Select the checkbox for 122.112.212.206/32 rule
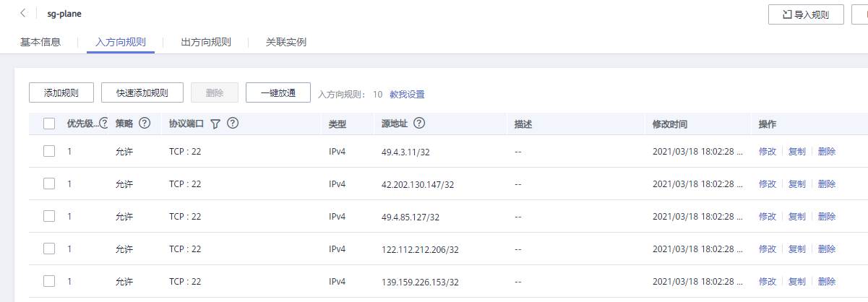This screenshot has width=868, height=302. 49,249
